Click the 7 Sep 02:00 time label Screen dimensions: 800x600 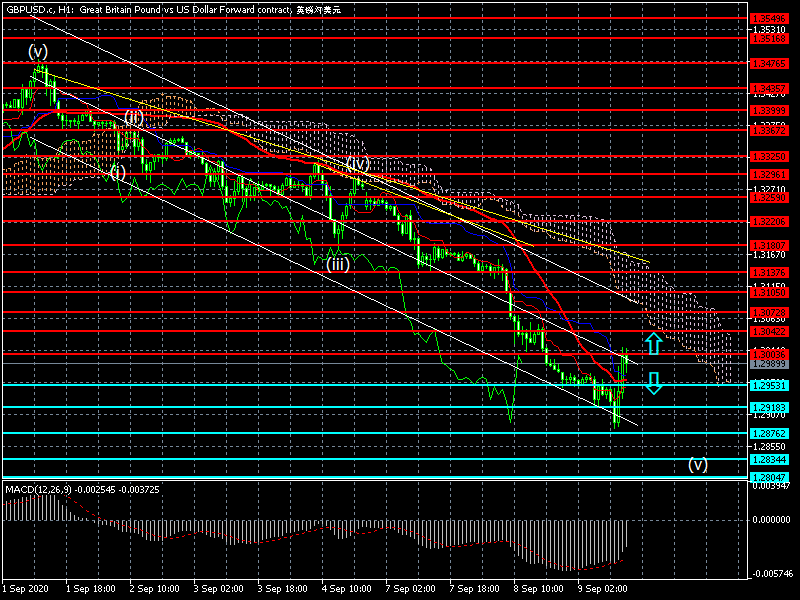pos(411,588)
